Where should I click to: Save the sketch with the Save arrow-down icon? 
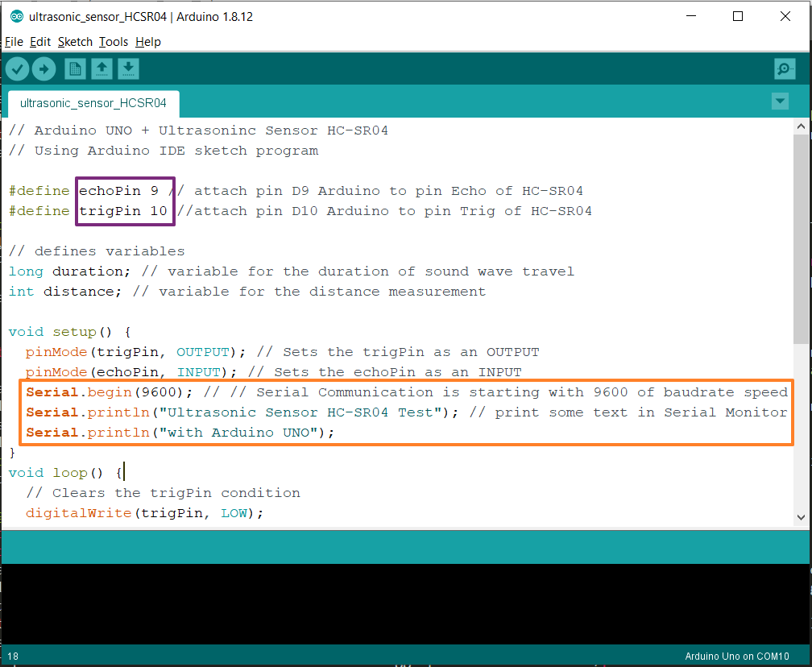(128, 69)
